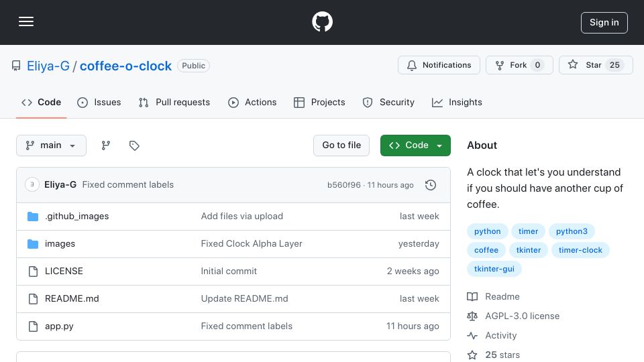
Task: Switch to the Code tab
Action: (x=41, y=102)
